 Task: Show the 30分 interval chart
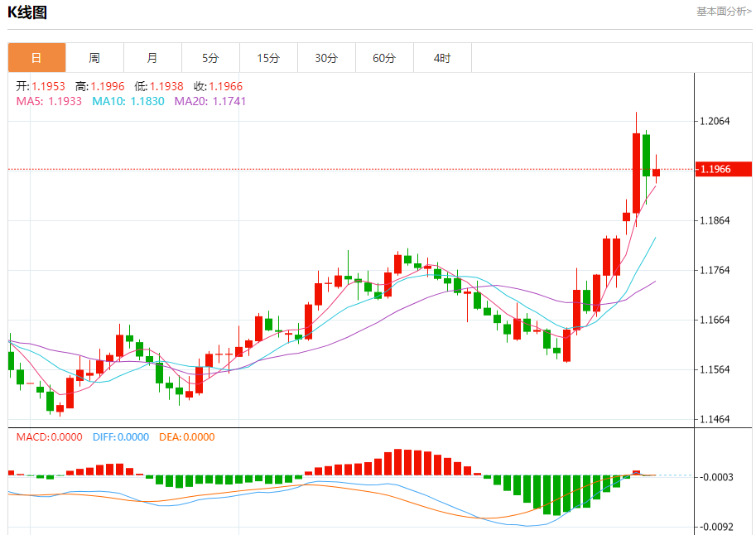tap(326, 58)
